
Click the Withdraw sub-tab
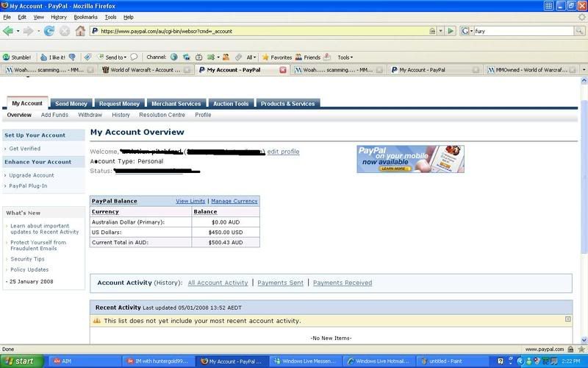point(90,115)
